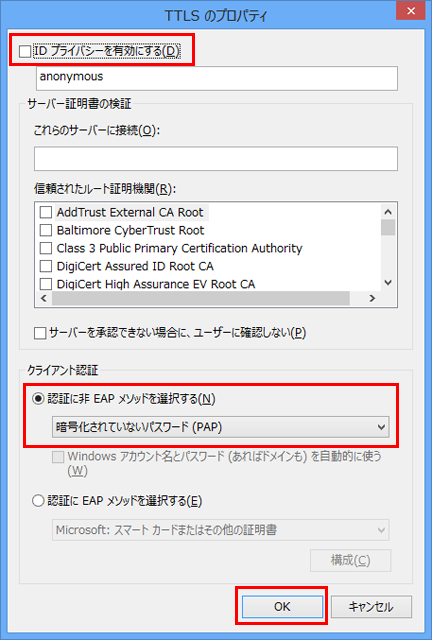Open the 暗号化されていないパスワード (PAP) dropdown

click(x=220, y=427)
